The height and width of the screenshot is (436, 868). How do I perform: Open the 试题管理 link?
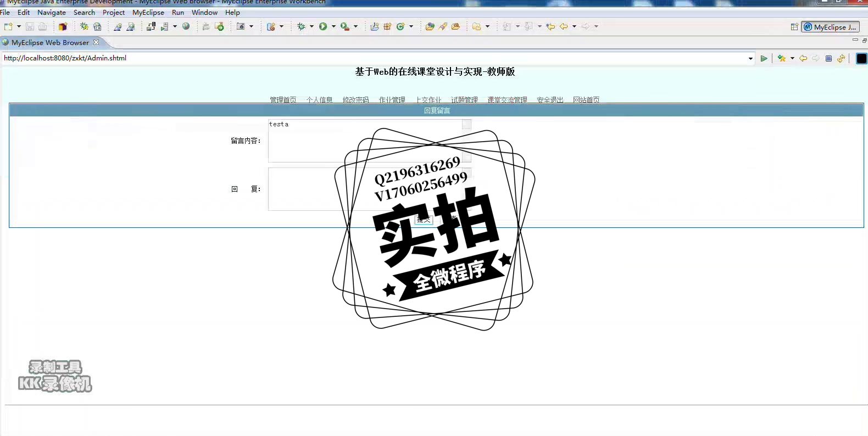[464, 100]
